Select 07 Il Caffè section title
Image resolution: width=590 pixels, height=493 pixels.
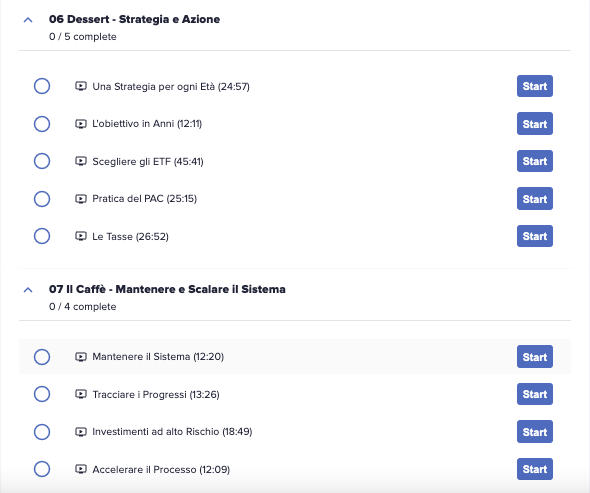click(167, 289)
